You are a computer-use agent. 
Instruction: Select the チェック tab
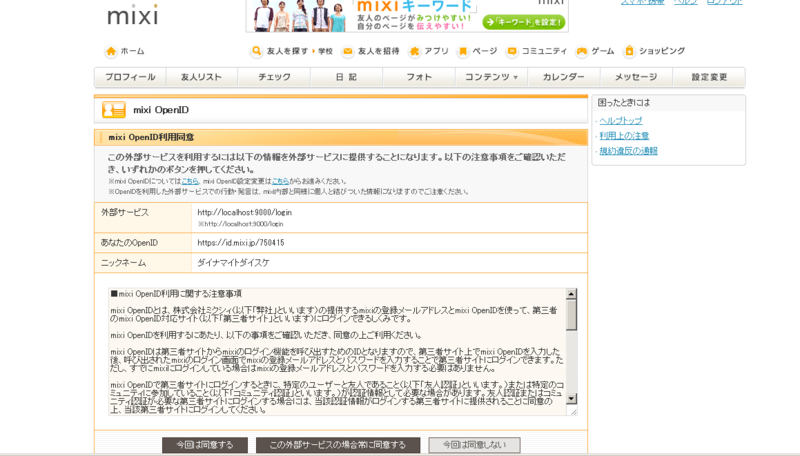274,77
